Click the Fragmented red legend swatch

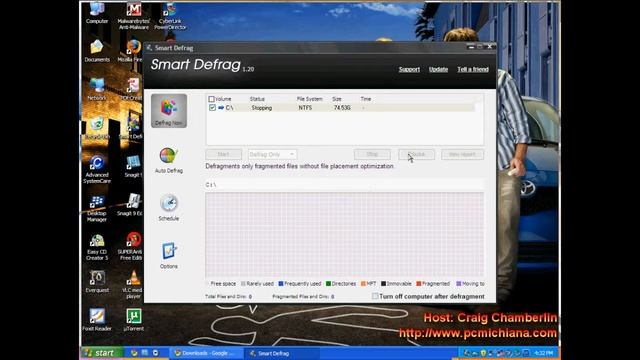pos(418,284)
